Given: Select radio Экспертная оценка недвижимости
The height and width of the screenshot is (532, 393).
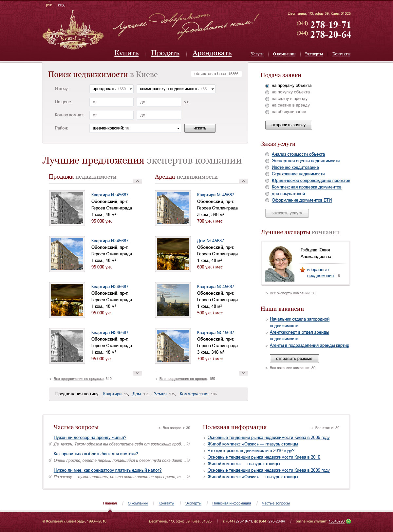Looking at the screenshot, I should 267,161.
